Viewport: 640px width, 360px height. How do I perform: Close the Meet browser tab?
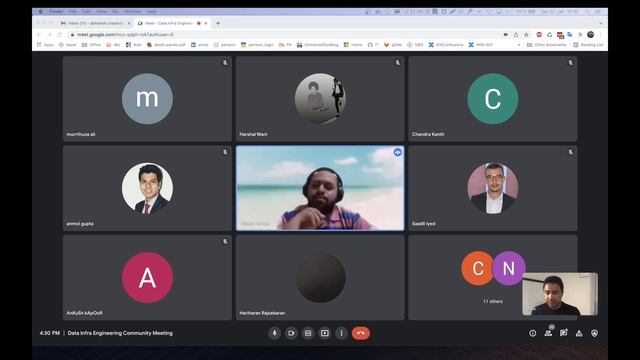pos(206,23)
